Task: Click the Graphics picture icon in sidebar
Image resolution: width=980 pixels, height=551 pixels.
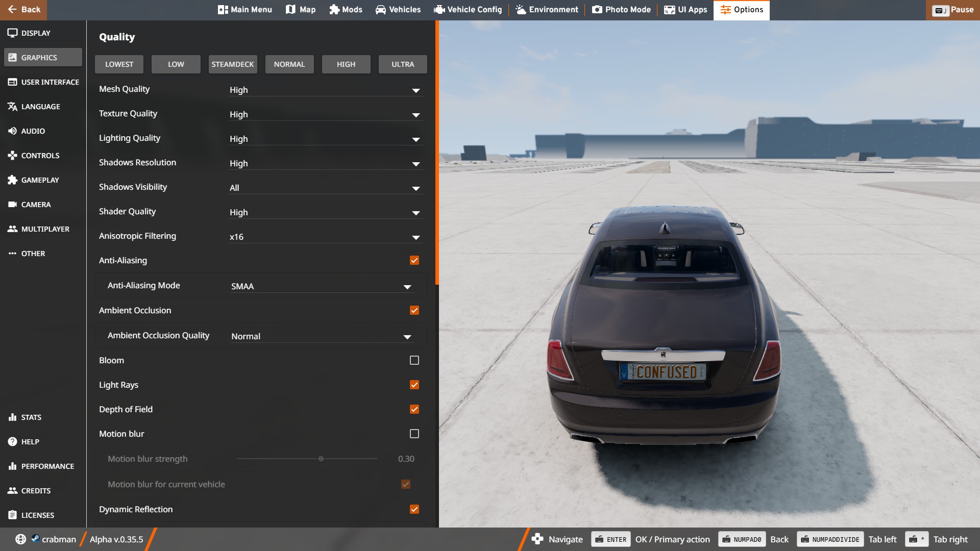Action: click(12, 58)
